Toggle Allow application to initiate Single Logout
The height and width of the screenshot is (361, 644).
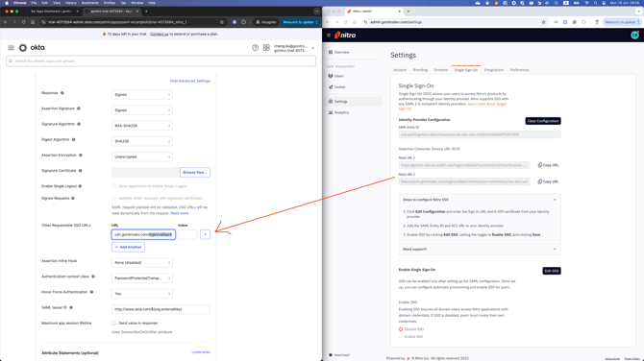pyautogui.click(x=113, y=186)
